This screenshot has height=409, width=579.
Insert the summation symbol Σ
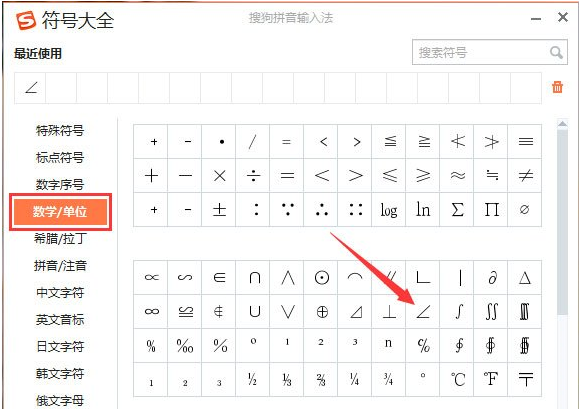[x=457, y=210]
